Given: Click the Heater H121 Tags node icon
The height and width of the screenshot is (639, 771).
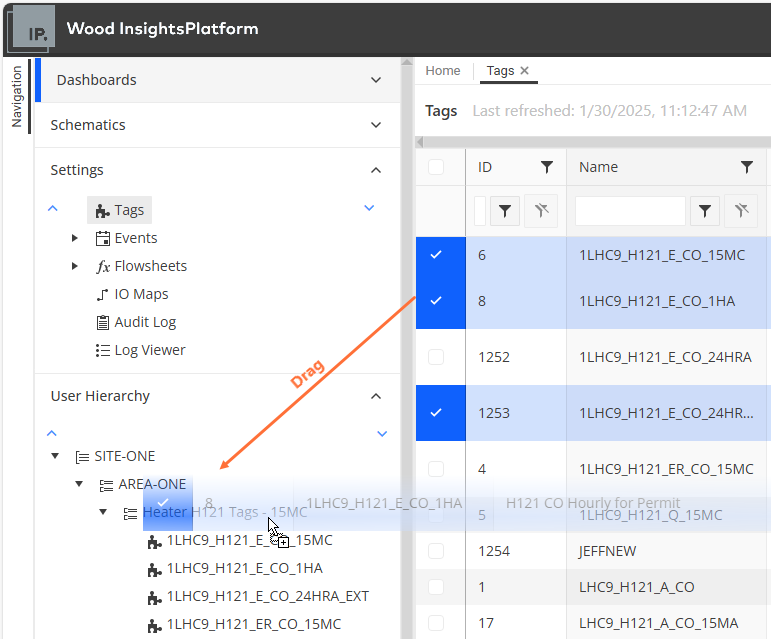Looking at the screenshot, I should [x=130, y=513].
